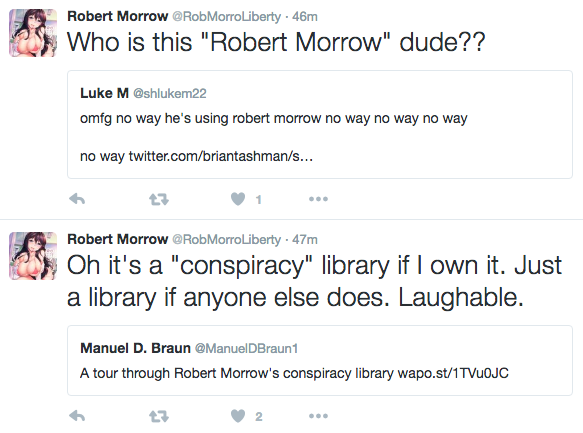Like the "conspiracy library" tweet
This screenshot has width=583, height=433.
[238, 416]
